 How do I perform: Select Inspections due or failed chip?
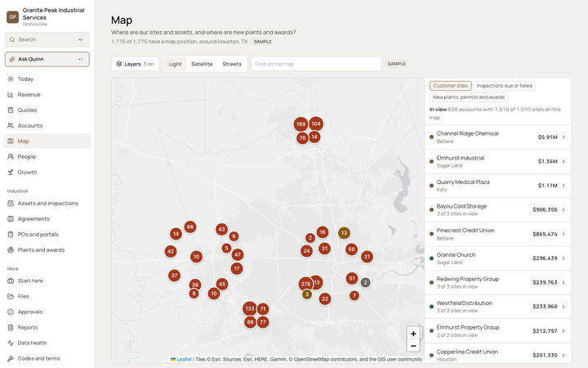pos(505,86)
